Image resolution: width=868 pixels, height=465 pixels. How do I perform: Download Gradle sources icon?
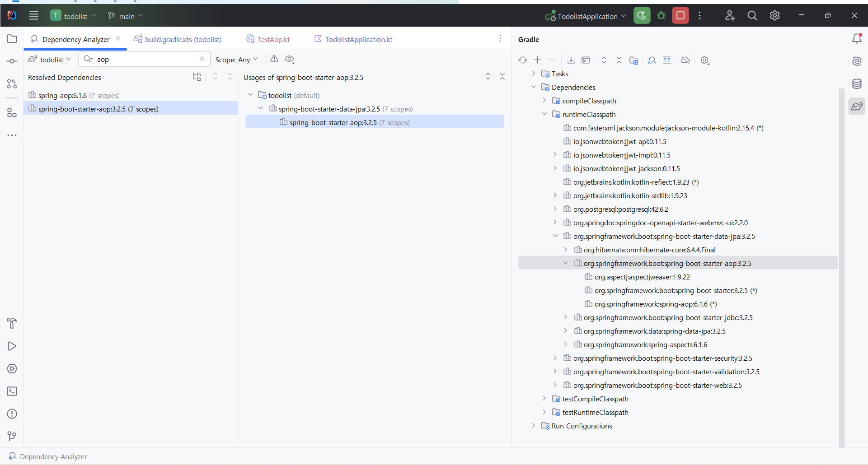(571, 60)
